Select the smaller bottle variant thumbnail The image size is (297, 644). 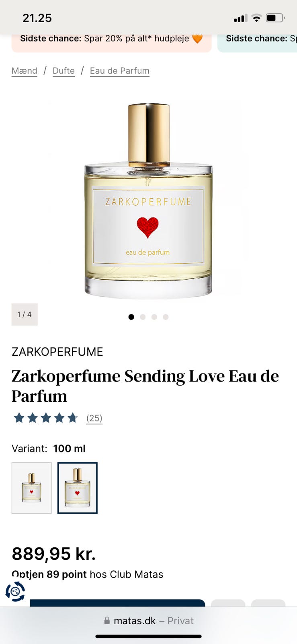coord(32,488)
